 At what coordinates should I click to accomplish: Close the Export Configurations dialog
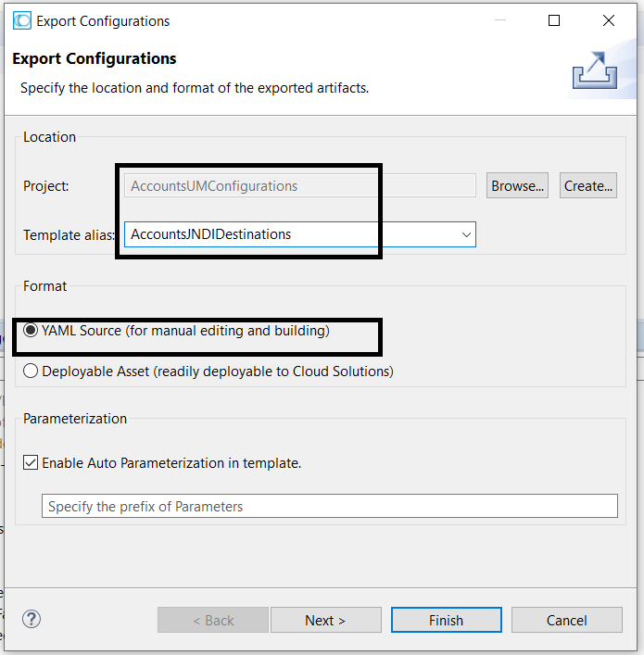(x=609, y=20)
